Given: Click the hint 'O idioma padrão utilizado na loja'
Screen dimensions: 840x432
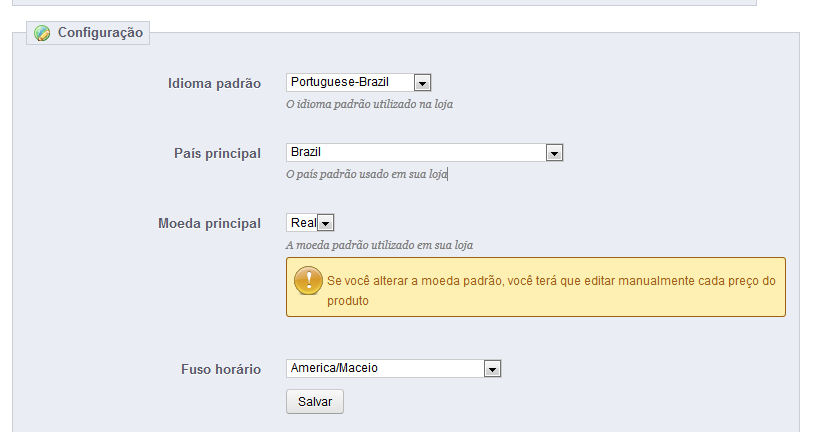Looking at the screenshot, I should 369,105.
